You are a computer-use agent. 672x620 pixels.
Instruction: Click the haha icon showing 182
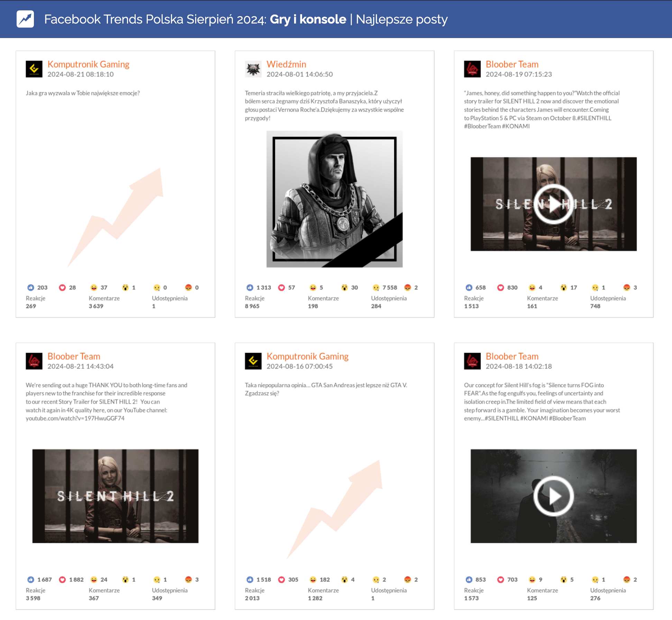click(x=313, y=580)
